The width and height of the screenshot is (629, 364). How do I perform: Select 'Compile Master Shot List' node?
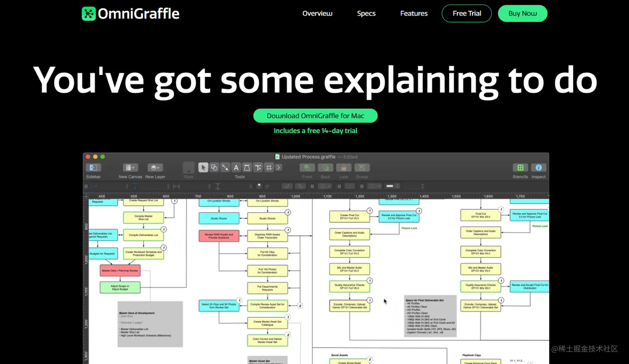click(x=144, y=218)
